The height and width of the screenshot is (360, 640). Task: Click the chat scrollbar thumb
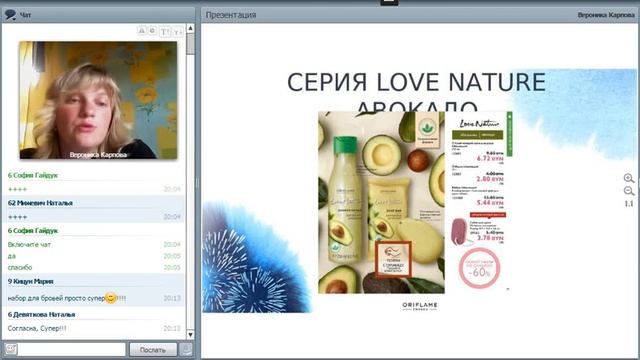tap(190, 44)
